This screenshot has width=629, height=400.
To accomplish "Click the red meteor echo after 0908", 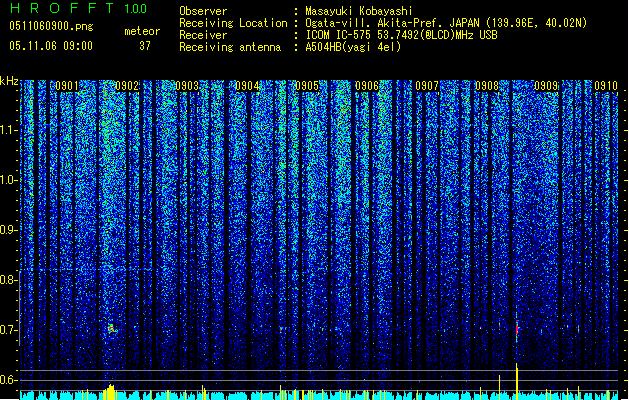I will [517, 330].
